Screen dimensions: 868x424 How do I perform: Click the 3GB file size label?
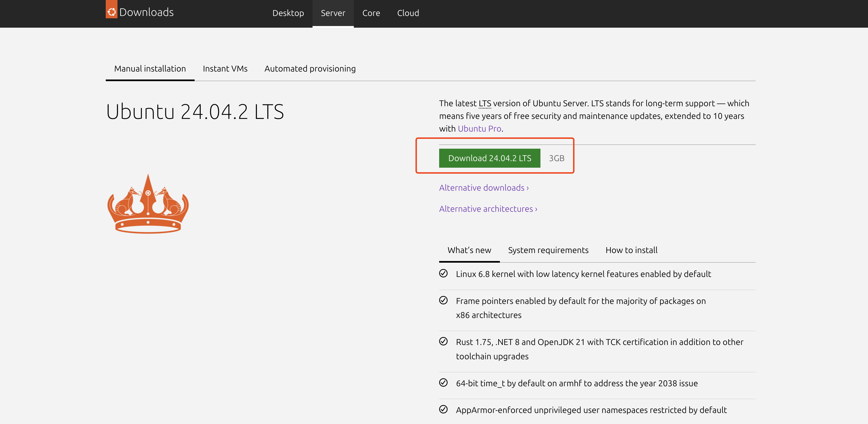coord(557,158)
